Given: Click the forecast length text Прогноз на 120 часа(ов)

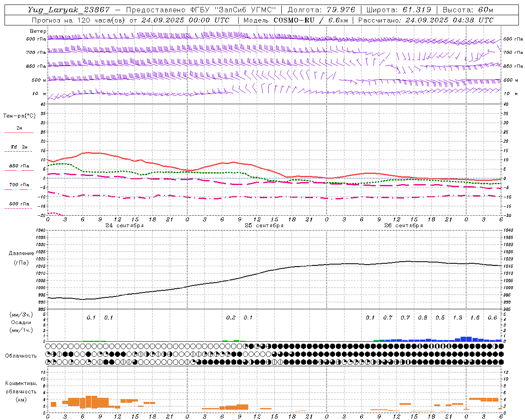Looking at the screenshot, I should point(78,20).
